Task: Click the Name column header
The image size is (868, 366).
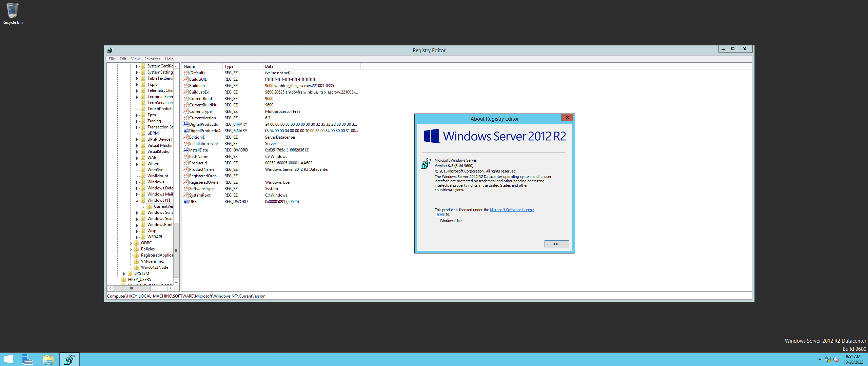Action: (x=202, y=66)
